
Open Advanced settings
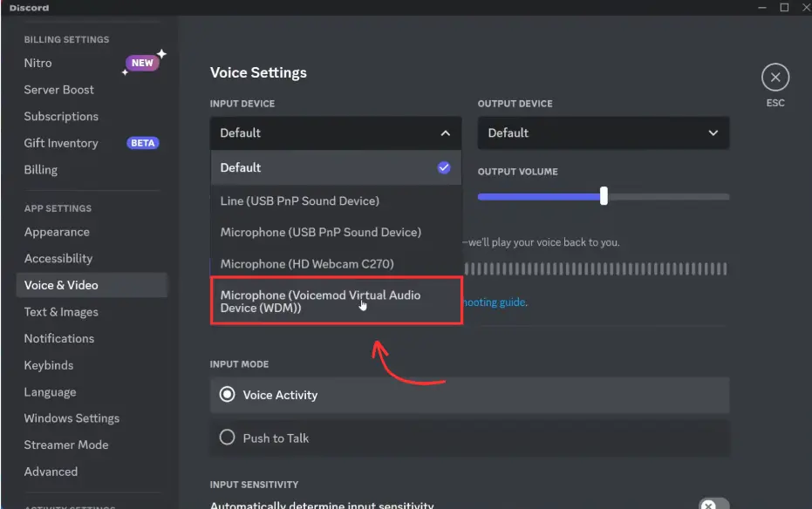click(51, 472)
